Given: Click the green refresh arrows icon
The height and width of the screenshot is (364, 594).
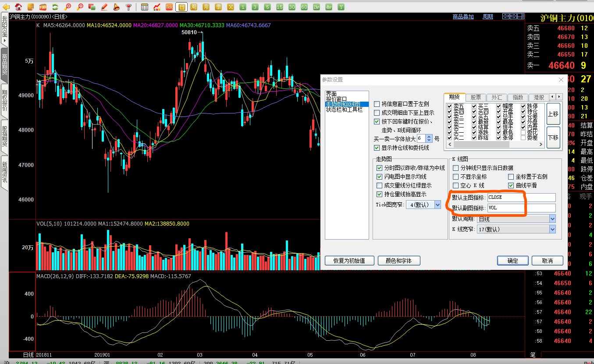Looking at the screenshot, I should pyautogui.click(x=55, y=7).
